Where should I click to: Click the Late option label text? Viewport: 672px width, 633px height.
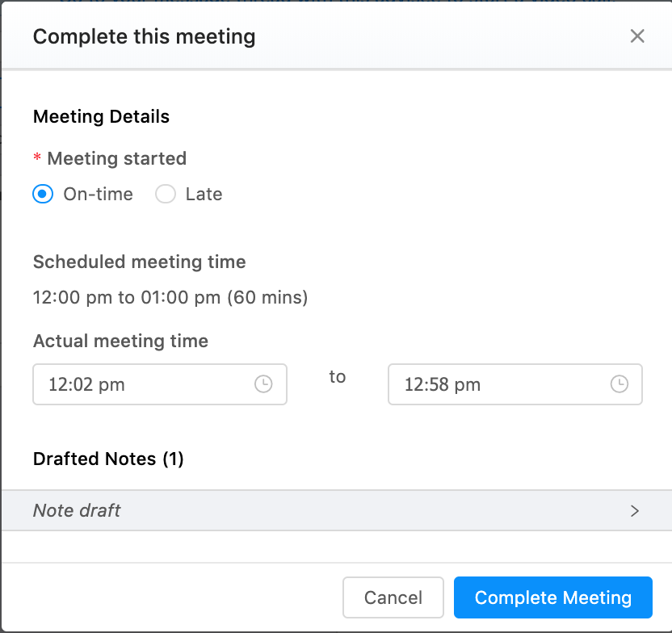click(204, 195)
